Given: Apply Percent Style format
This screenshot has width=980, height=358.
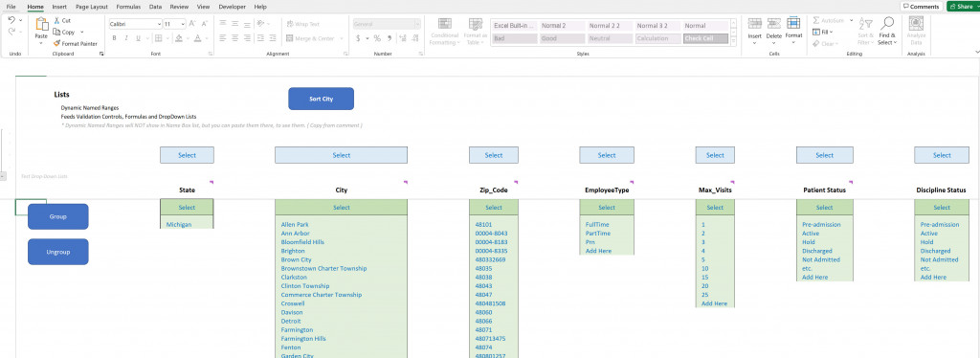Looking at the screenshot, I should point(377,38).
